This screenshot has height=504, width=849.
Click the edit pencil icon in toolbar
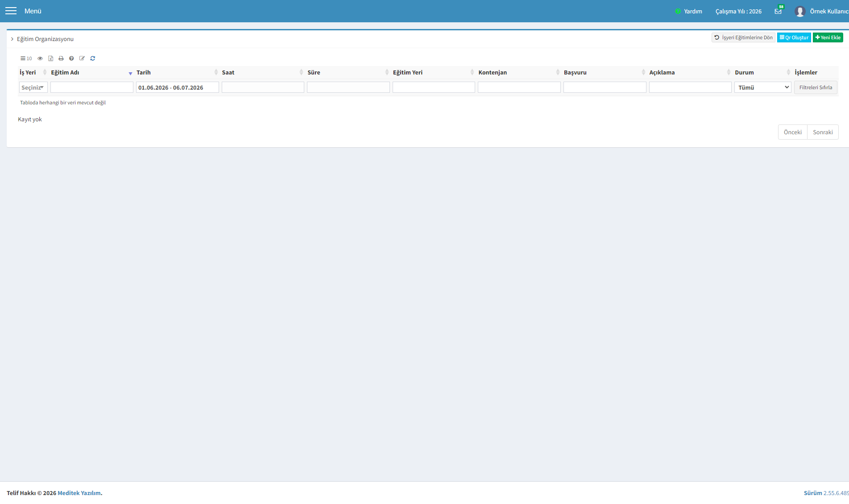(x=82, y=58)
